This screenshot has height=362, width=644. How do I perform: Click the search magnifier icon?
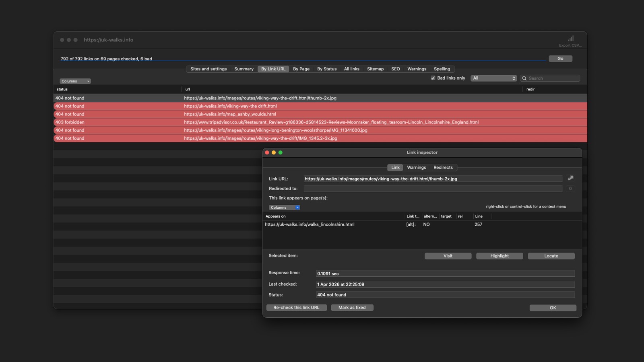tap(524, 78)
